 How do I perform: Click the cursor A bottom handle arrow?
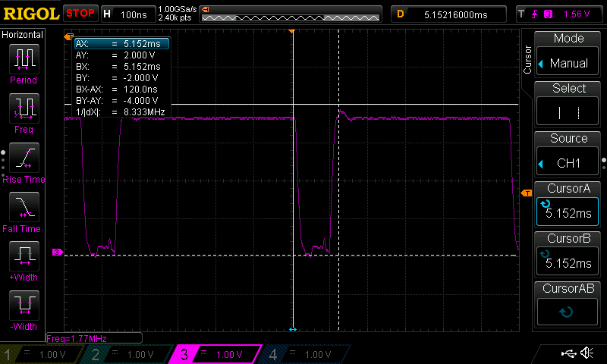[293, 330]
